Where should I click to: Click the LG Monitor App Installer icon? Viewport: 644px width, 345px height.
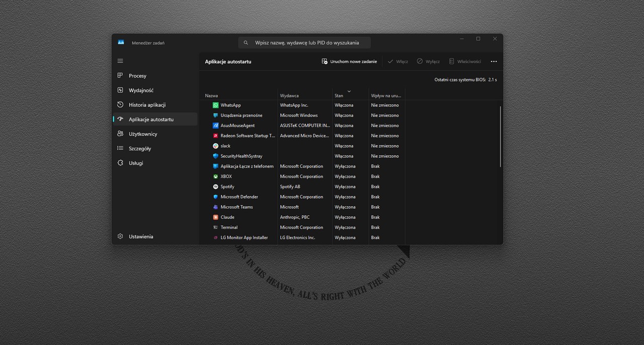pos(215,237)
